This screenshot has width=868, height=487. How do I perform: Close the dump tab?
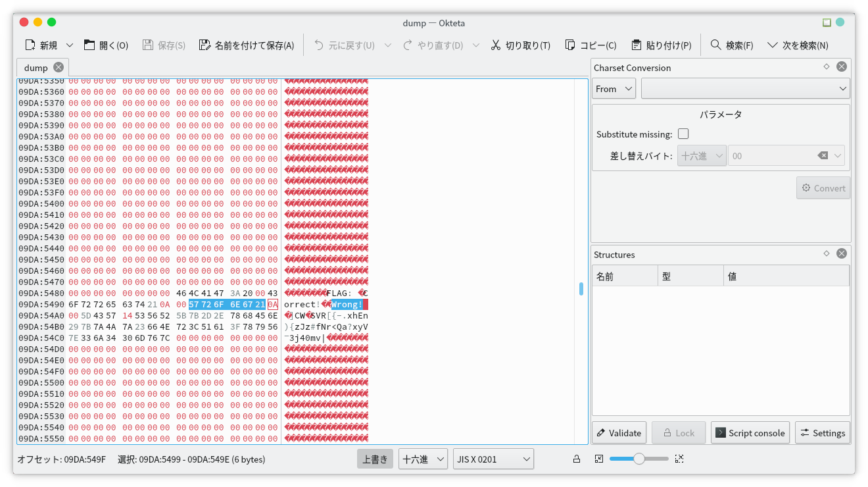[x=59, y=67]
